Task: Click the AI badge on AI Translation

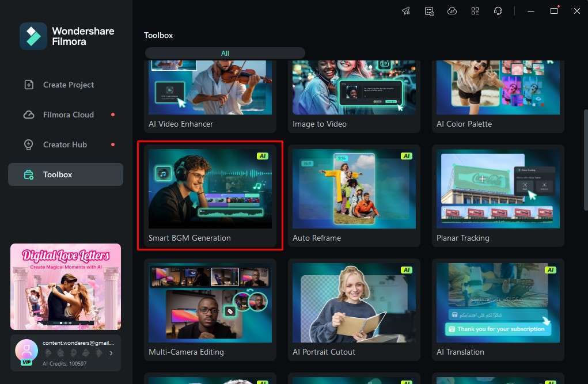Action: pyautogui.click(x=551, y=270)
